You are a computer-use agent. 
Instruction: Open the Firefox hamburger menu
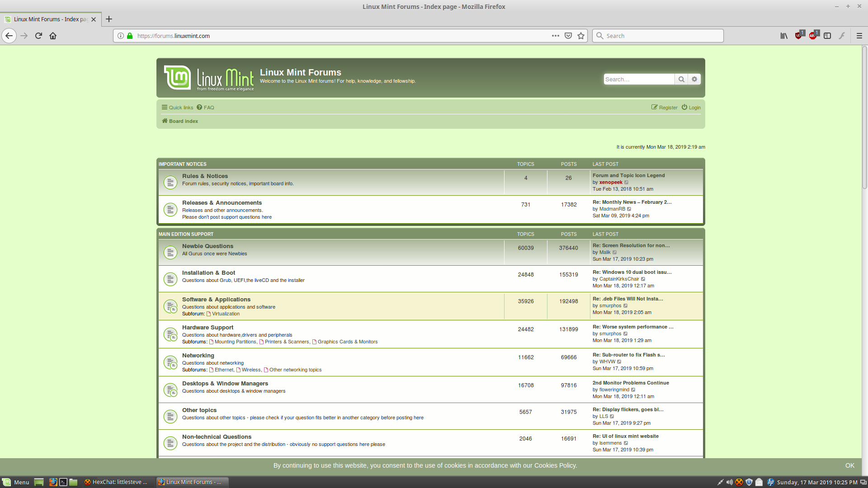(859, 36)
